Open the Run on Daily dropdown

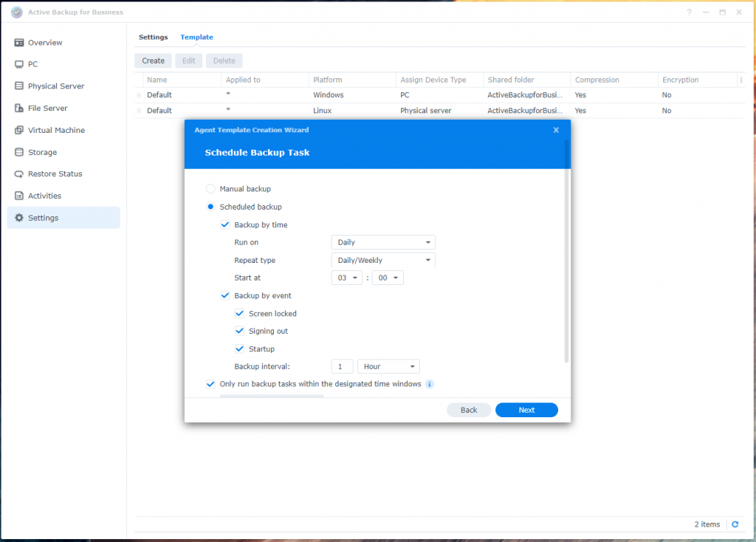point(383,242)
